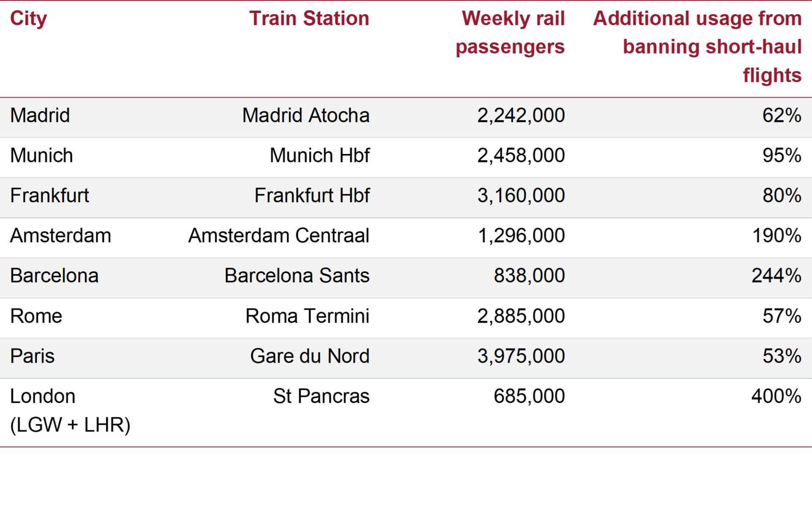Click the City column header
The image size is (812, 520).
click(x=28, y=19)
